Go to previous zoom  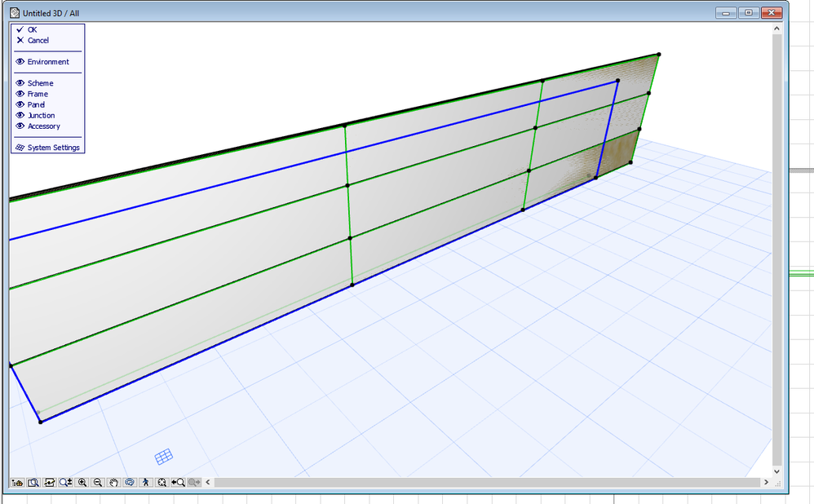click(178, 482)
